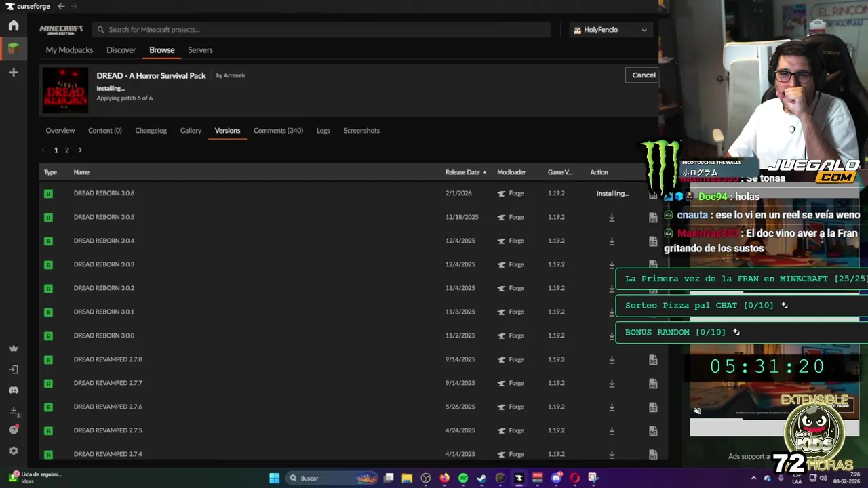Open settings gear in CurseForge sidebar
This screenshot has width=868, height=488.
pos(14,451)
